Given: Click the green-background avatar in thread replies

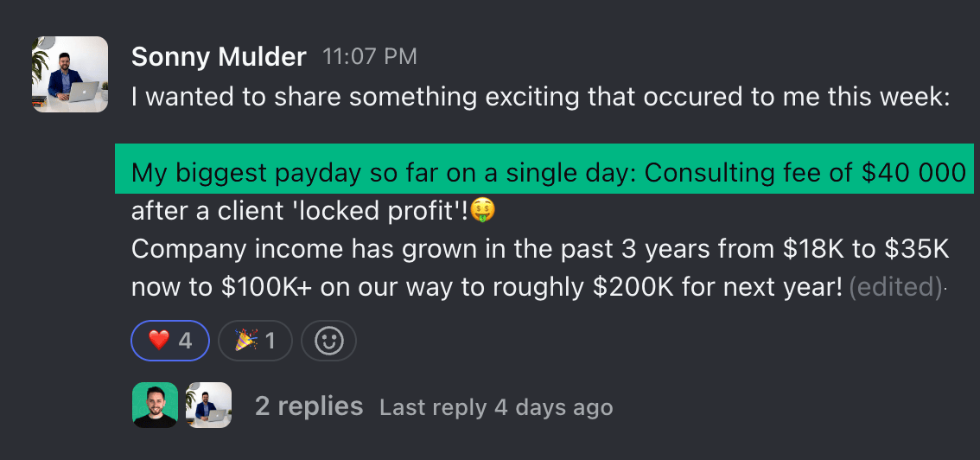Looking at the screenshot, I should (155, 405).
